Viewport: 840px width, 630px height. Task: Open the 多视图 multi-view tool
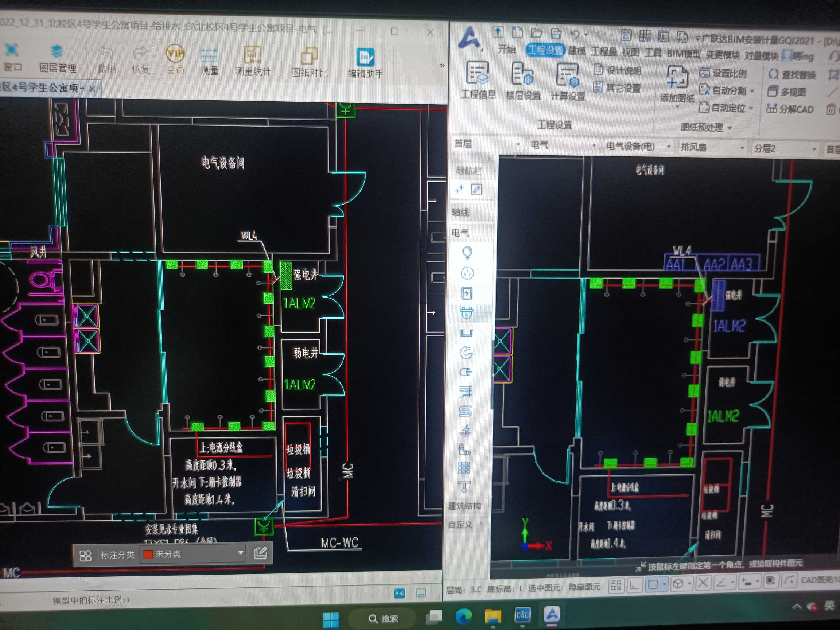[786, 92]
